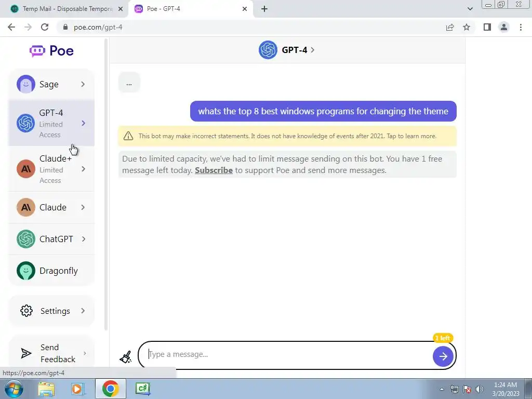Close the Poe - GPT-4 tab
The image size is (532, 399).
tap(245, 9)
